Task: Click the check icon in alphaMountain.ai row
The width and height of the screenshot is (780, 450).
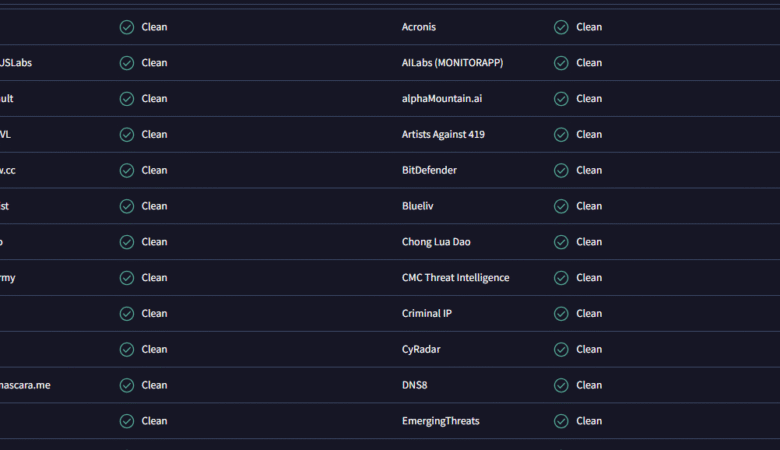Action: pos(561,99)
